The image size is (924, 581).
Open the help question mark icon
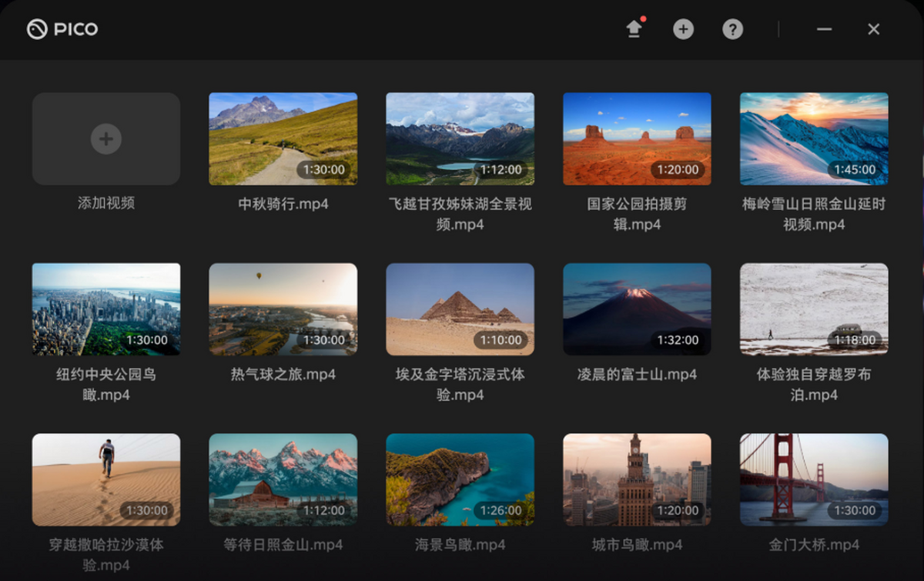(732, 29)
